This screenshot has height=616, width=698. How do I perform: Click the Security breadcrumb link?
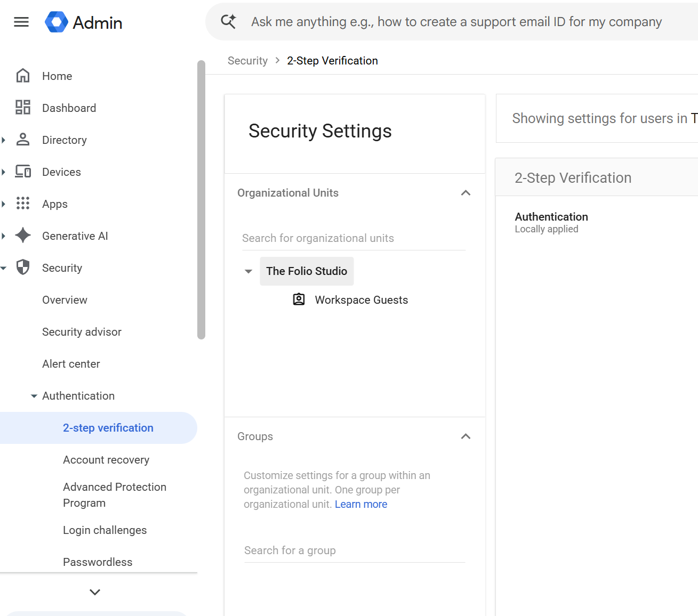coord(247,61)
